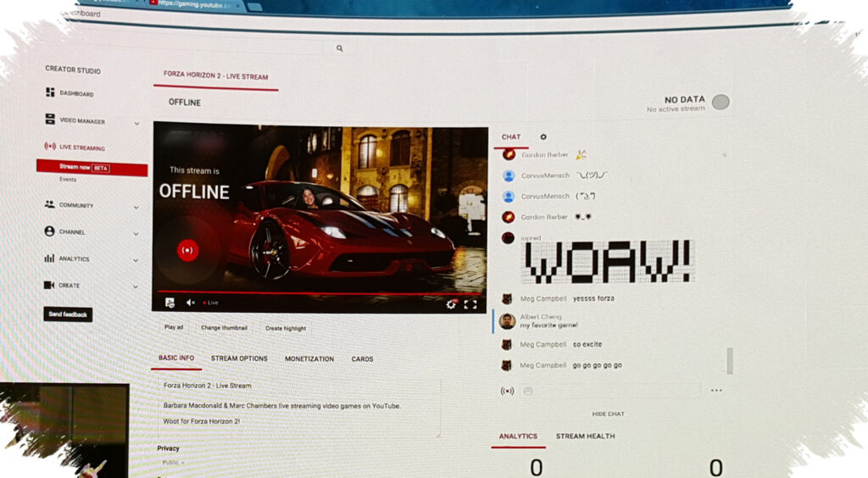Click the Creator Studio heading
The height and width of the screenshot is (478, 868).
[x=73, y=69]
